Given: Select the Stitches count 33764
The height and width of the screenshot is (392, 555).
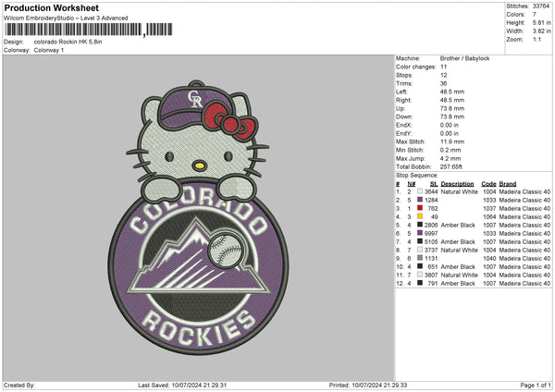Looking at the screenshot, I should [541, 6].
